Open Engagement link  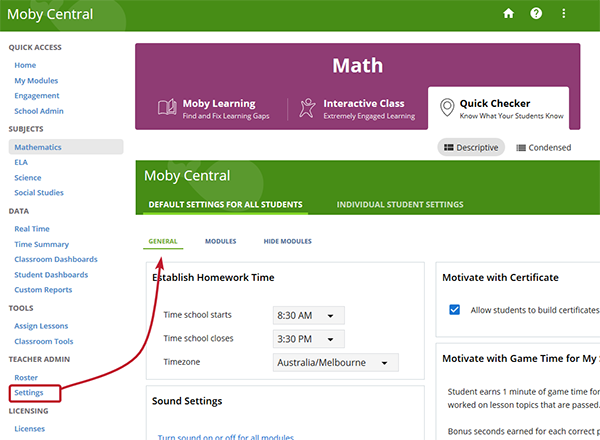[37, 96]
